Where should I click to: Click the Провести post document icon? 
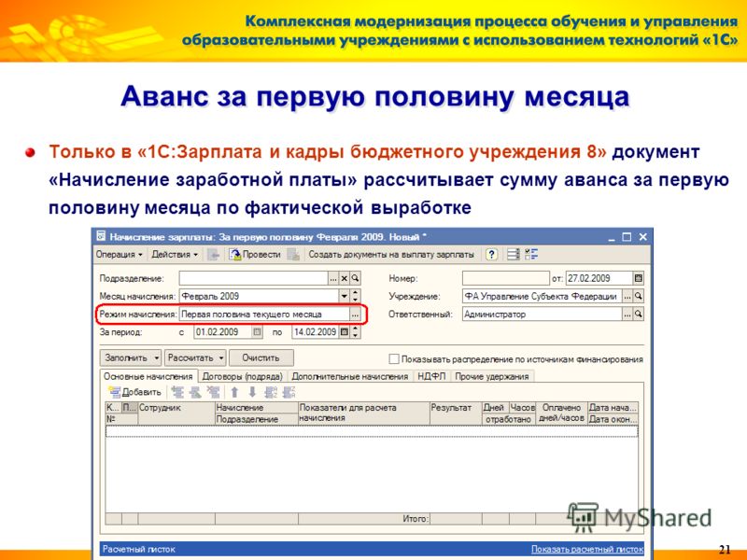tap(235, 255)
